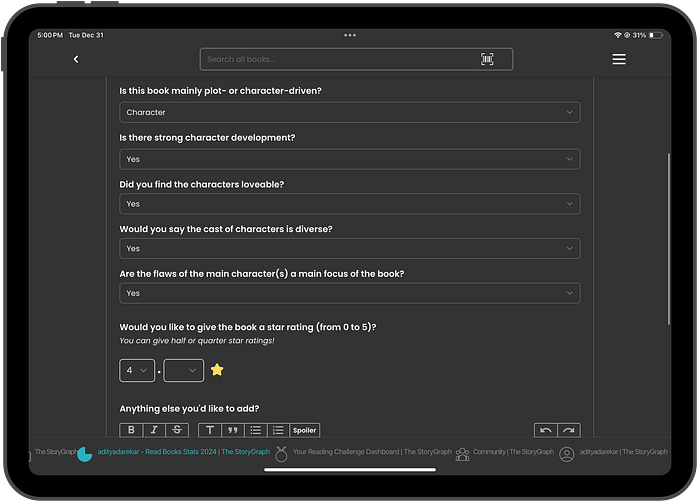Tap the profile avatar icon
The image size is (700, 504).
(x=567, y=454)
